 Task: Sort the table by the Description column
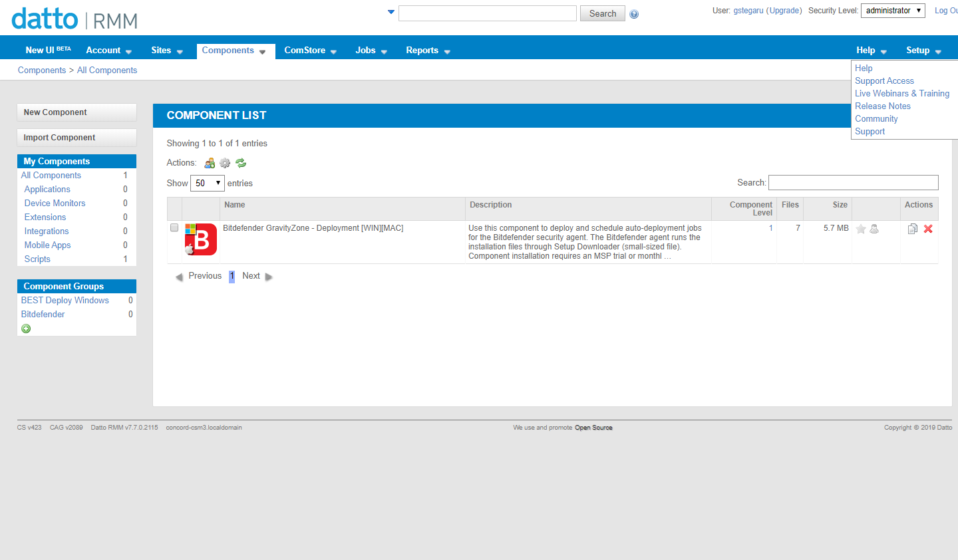588,209
